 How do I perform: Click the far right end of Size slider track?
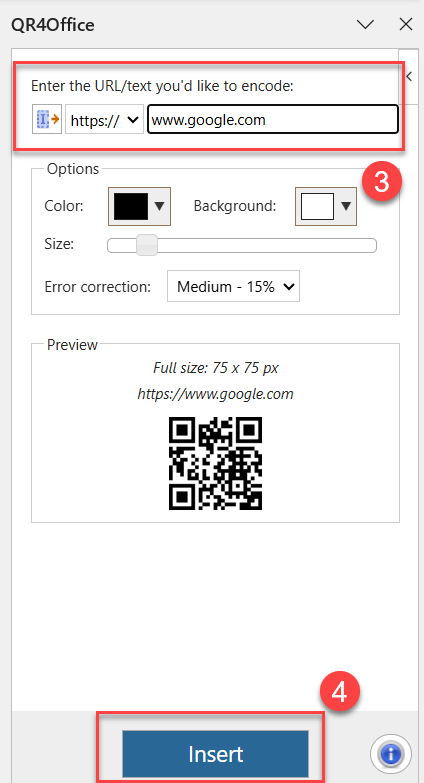pos(373,246)
